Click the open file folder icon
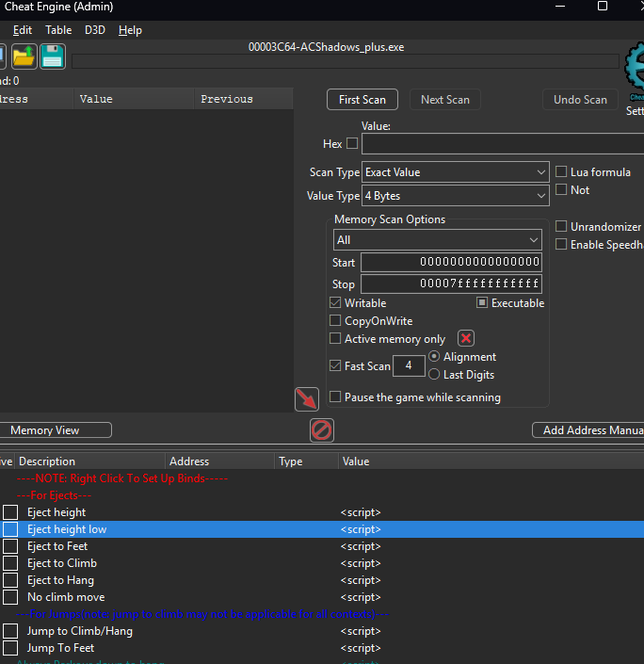The height and width of the screenshot is (664, 644). [x=24, y=57]
